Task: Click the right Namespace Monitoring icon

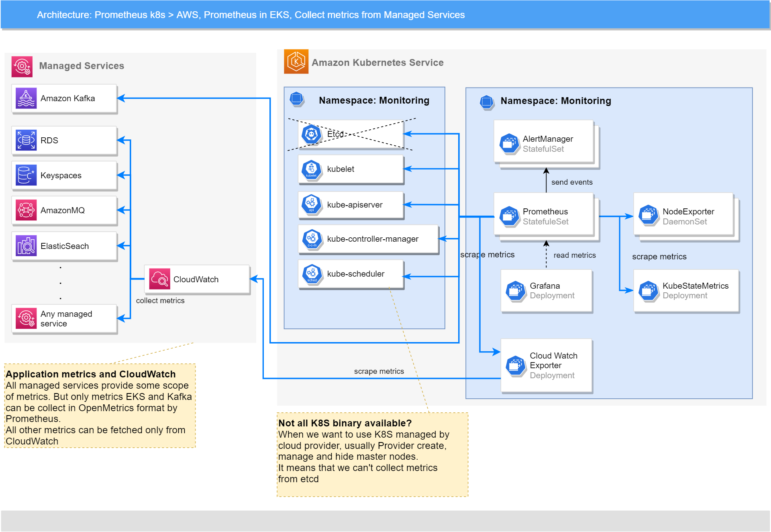Action: [x=486, y=102]
